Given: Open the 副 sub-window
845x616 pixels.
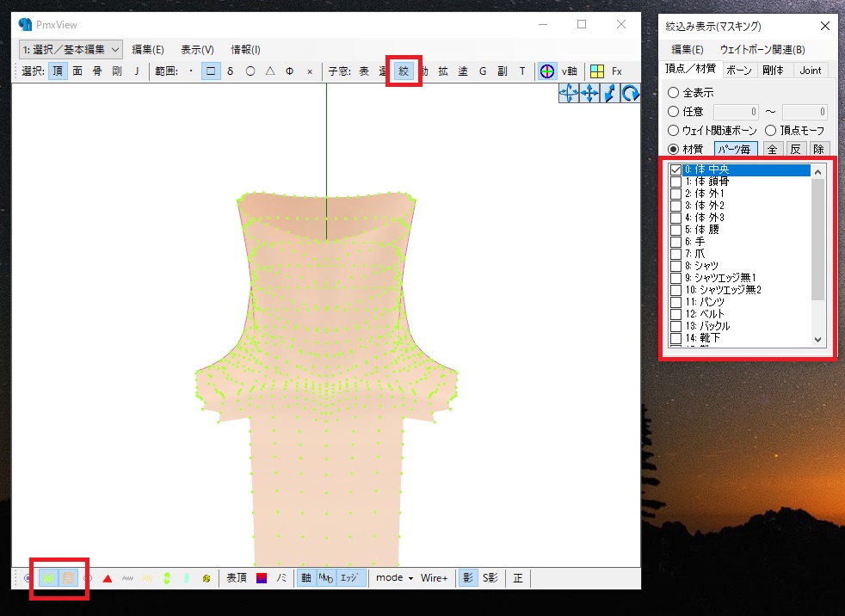Looking at the screenshot, I should (x=503, y=71).
